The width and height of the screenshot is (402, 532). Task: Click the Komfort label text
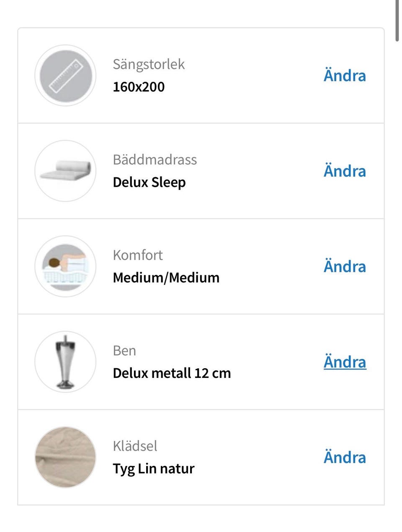pyautogui.click(x=137, y=255)
